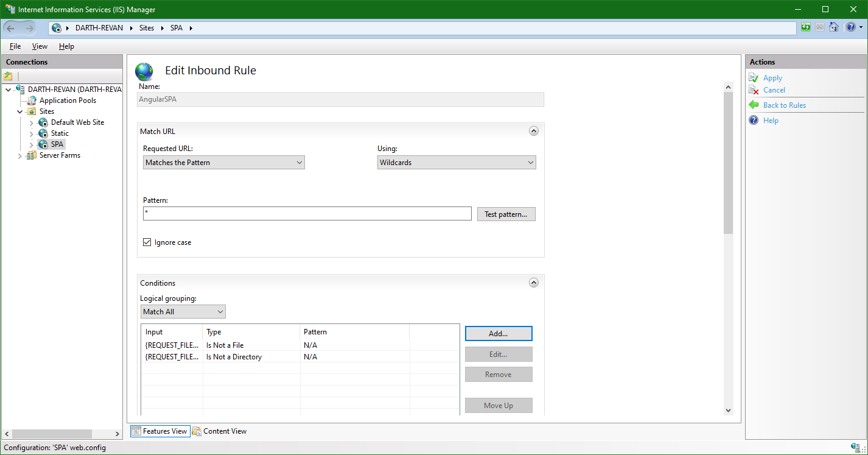This screenshot has height=455, width=868.
Task: Click the back navigation arrow
Action: 11,27
